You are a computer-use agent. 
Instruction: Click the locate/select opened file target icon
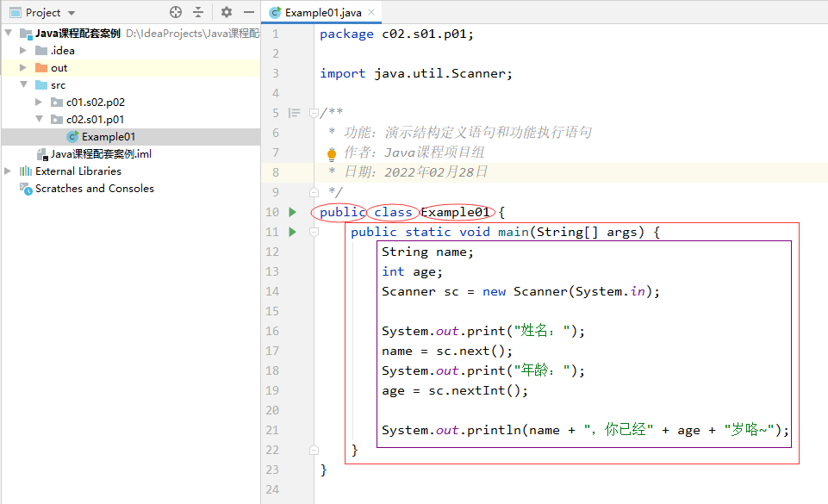[x=176, y=12]
